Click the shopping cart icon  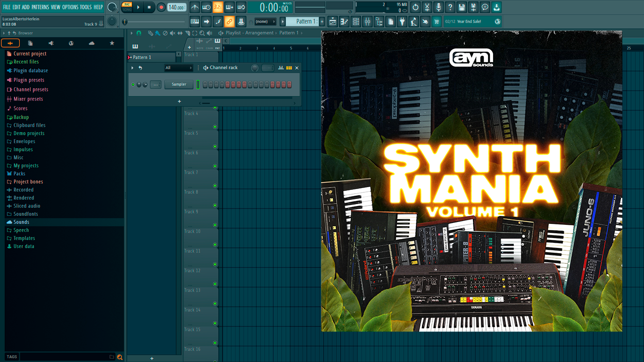click(x=437, y=21)
